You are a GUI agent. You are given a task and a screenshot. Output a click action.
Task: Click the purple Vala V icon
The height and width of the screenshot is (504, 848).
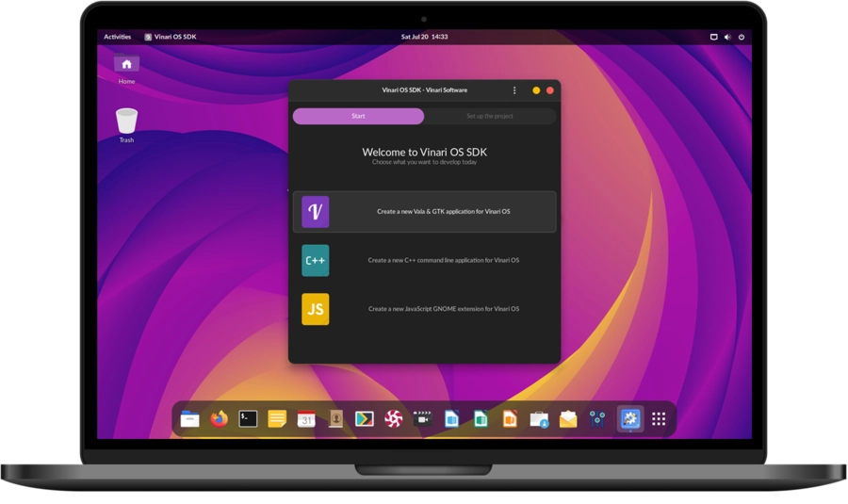316,211
